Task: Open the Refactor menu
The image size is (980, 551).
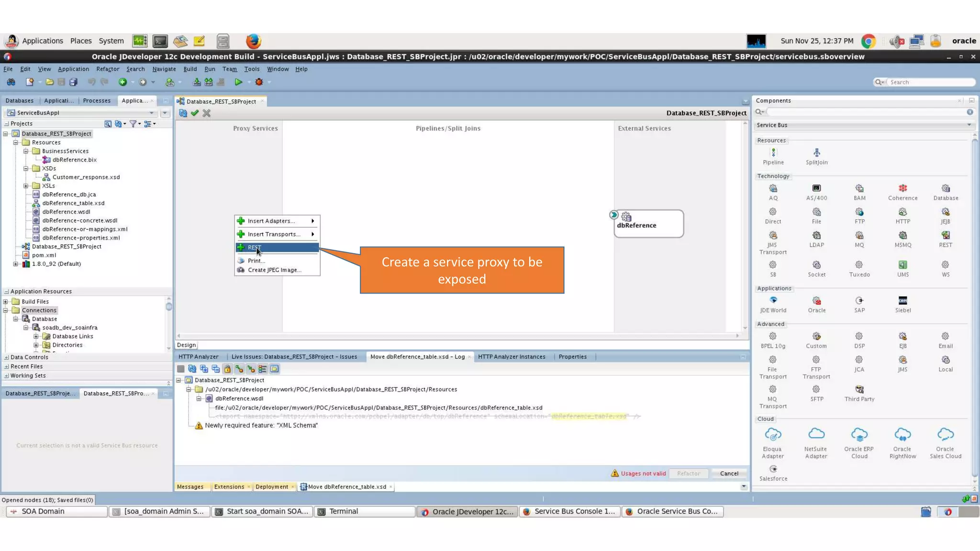Action: coord(108,69)
